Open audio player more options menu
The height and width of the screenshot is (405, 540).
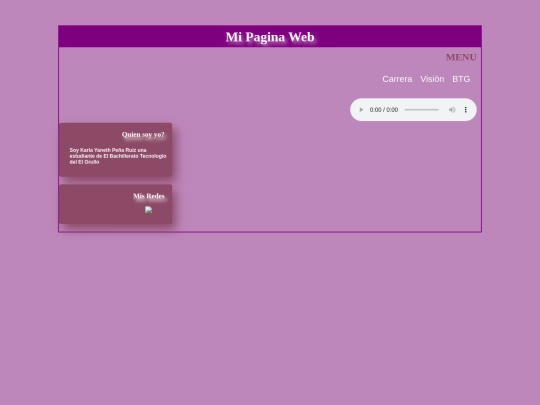(x=466, y=110)
